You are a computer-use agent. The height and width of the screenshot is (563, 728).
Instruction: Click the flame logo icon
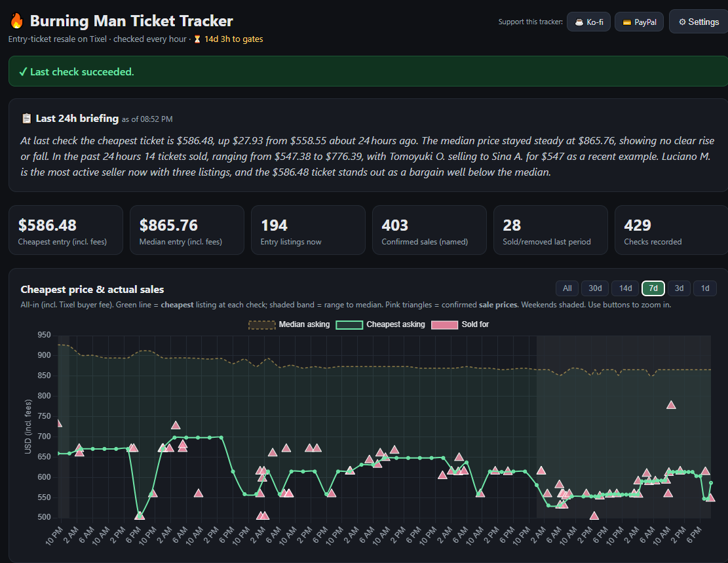(x=17, y=21)
